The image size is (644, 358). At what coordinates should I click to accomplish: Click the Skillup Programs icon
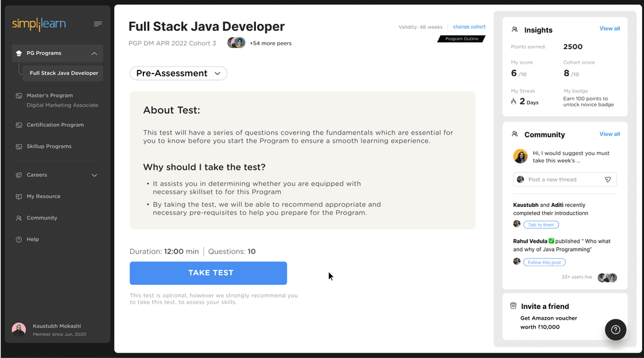pyautogui.click(x=18, y=147)
